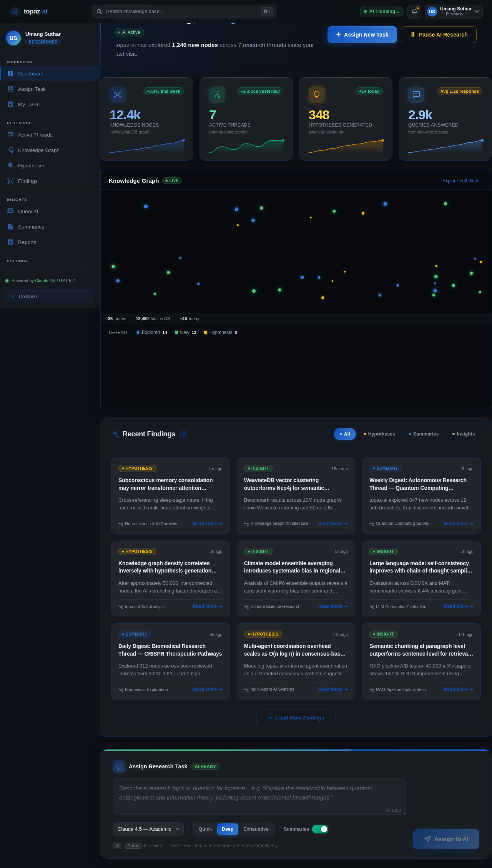The width and height of the screenshot is (492, 868).
Task: Open My Tasks in the sidebar
Action: [x=50, y=104]
